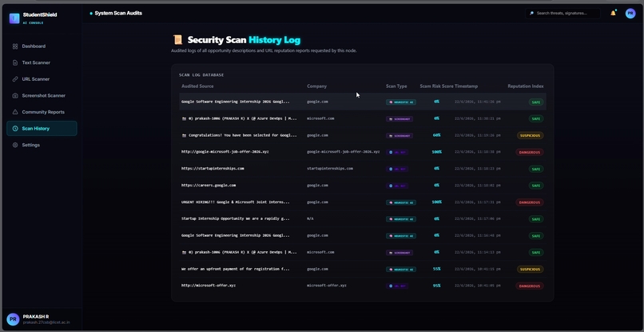Click the 95% scam risk score
Image resolution: width=644 pixels, height=332 pixels.
click(x=436, y=286)
